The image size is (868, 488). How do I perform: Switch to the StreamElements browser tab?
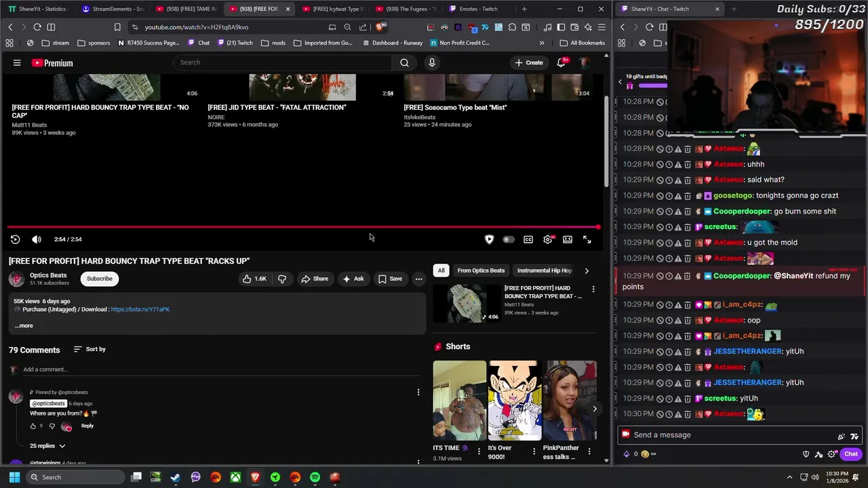click(x=113, y=9)
